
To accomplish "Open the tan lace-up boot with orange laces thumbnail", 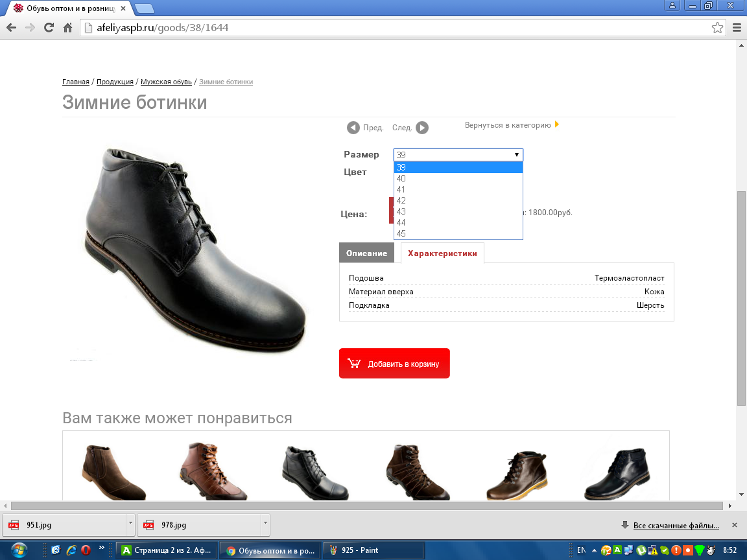I will coord(213,471).
